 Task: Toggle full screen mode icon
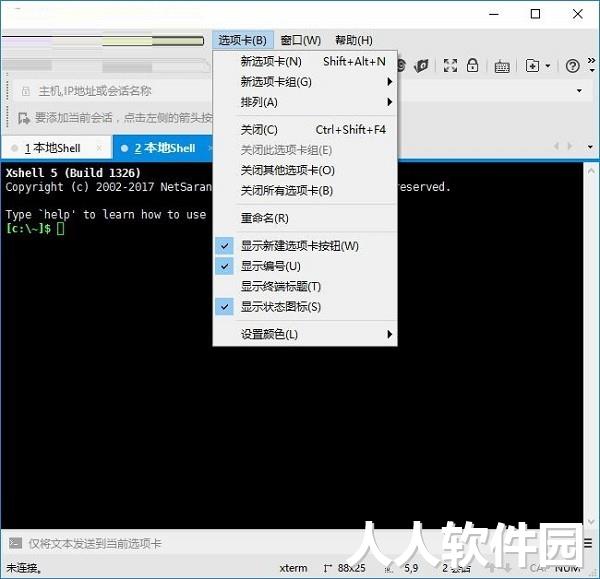[x=450, y=65]
